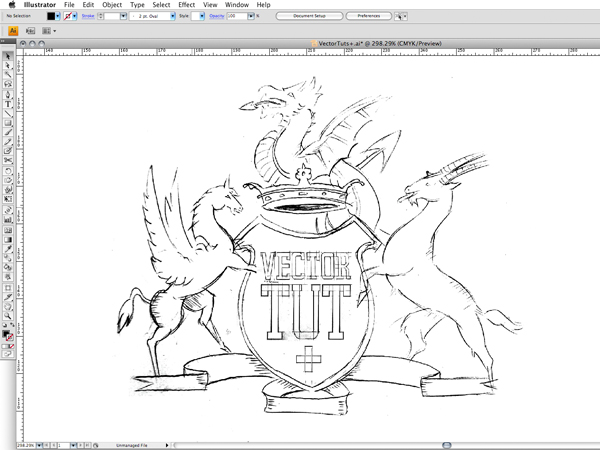This screenshot has height=450, width=600.
Task: Reset to default fill and stroke
Action: (5, 325)
